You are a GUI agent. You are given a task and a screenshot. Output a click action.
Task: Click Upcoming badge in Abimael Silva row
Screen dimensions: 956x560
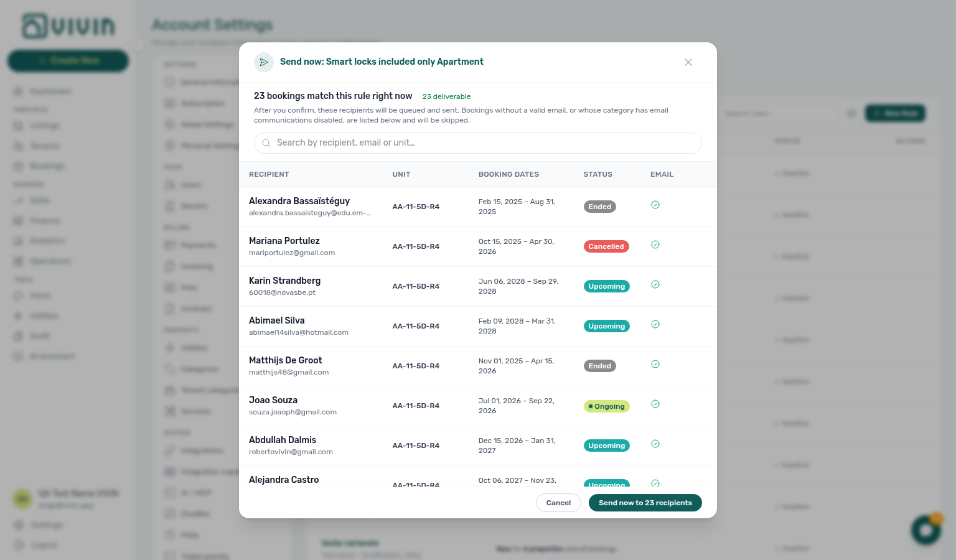point(607,326)
